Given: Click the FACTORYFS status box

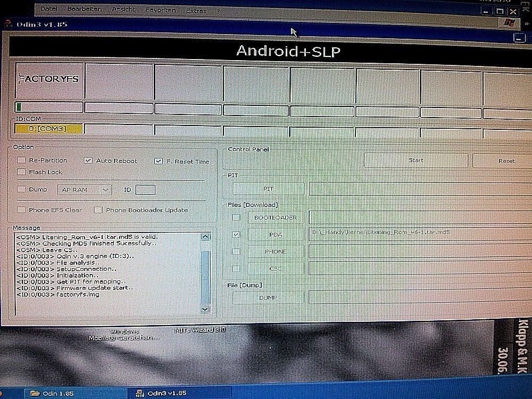Looking at the screenshot, I should 49,81.
